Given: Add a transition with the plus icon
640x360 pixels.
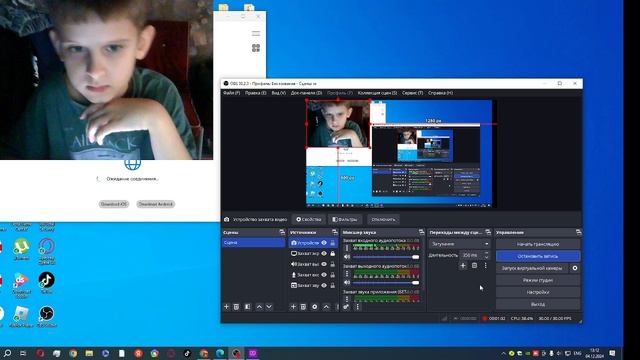Looking at the screenshot, I should coord(463,265).
